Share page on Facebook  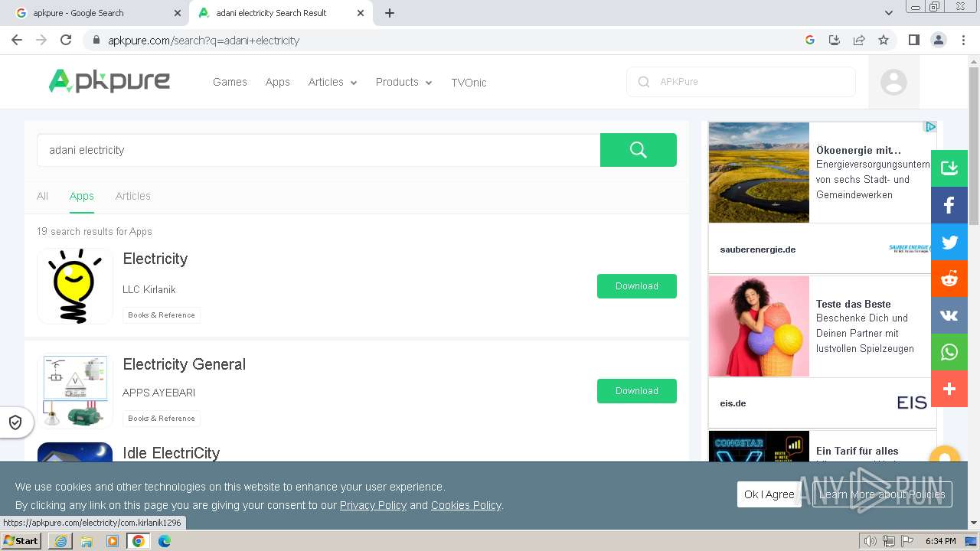[949, 205]
